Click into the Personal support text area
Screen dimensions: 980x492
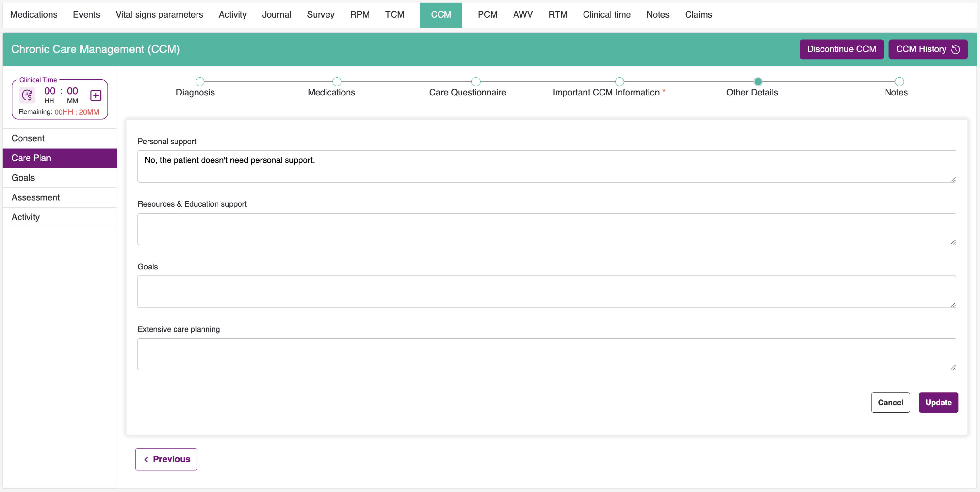pos(546,167)
